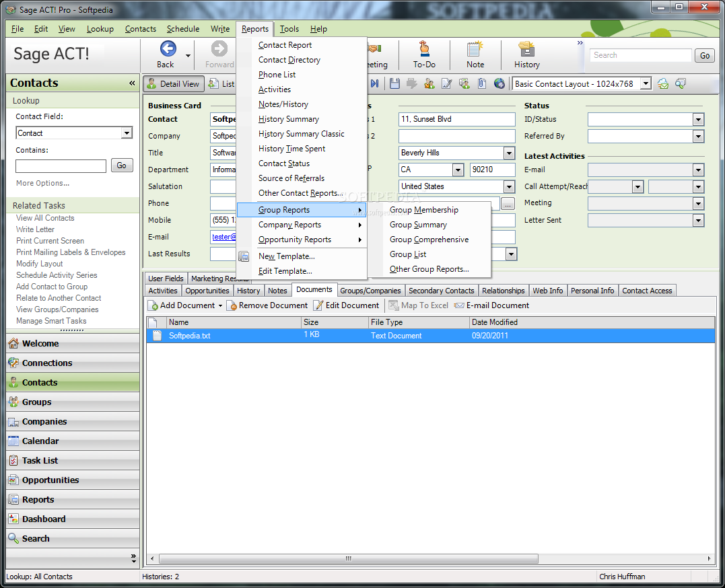Open Opportunities in the navigation bar
This screenshot has width=725, height=588.
coord(73,480)
